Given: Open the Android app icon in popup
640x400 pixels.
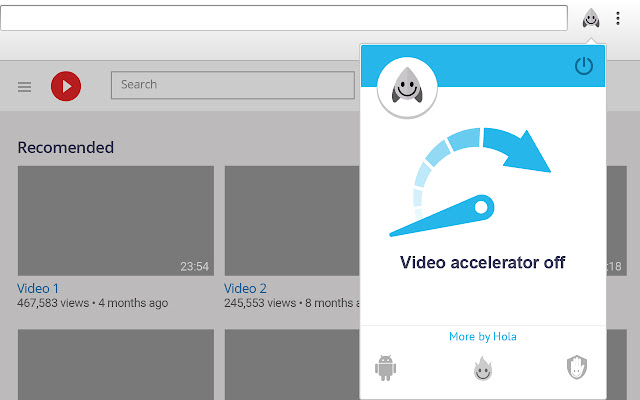Looking at the screenshot, I should tap(386, 368).
